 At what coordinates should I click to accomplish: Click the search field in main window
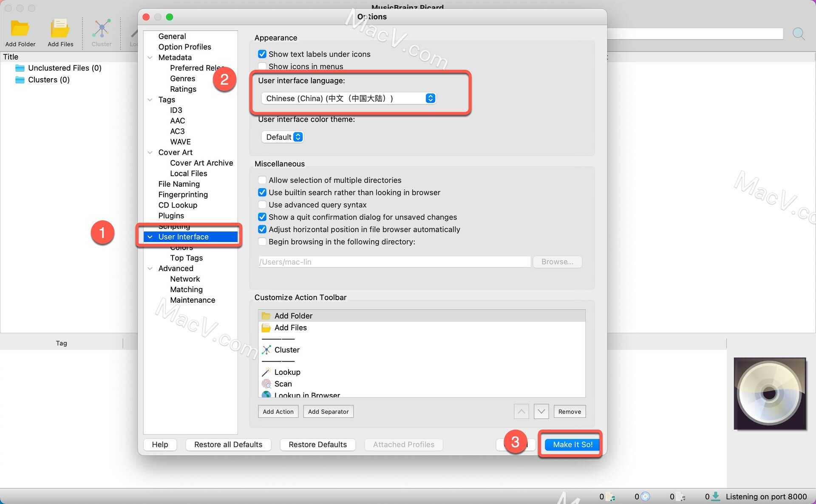pos(695,34)
